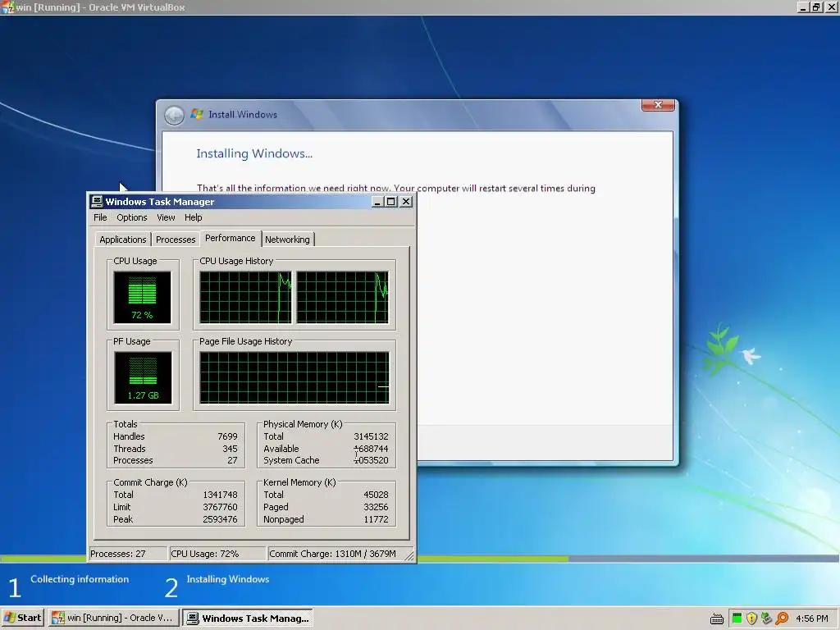Viewport: 840px width, 630px height.
Task: Close the Windows Task Manager window
Action: tap(406, 202)
